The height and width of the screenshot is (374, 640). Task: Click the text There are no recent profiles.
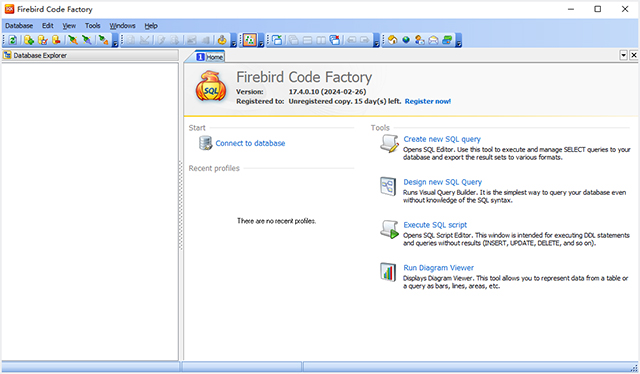(276, 221)
